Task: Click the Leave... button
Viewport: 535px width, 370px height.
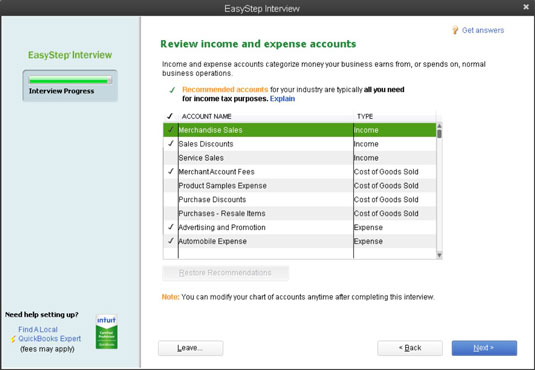Action: [x=190, y=348]
